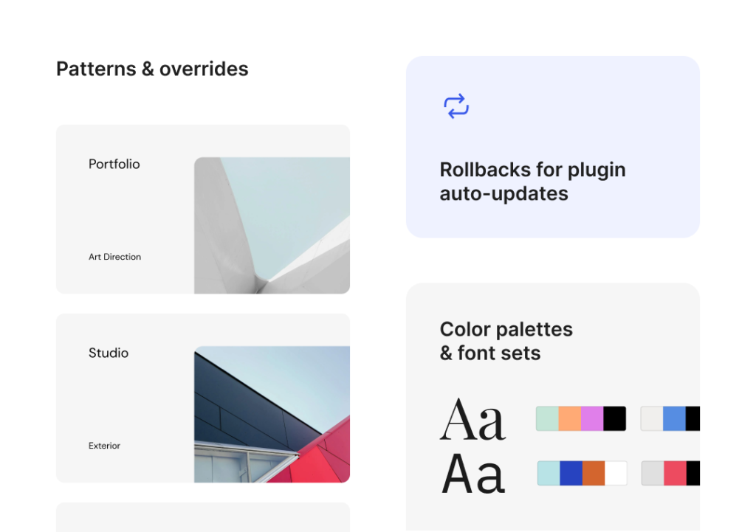This screenshot has height=532, width=756.
Task: Pick the burnt orange swatch in lower palette
Action: point(594,473)
